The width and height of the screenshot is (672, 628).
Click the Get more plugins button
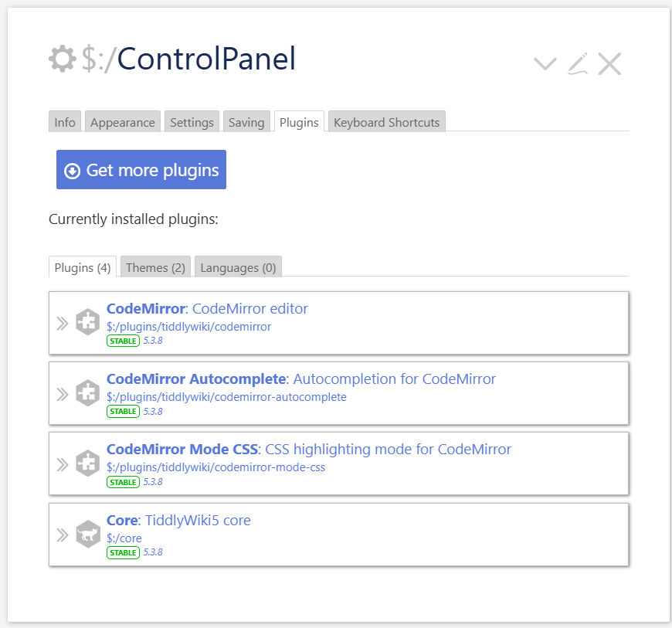click(x=141, y=170)
